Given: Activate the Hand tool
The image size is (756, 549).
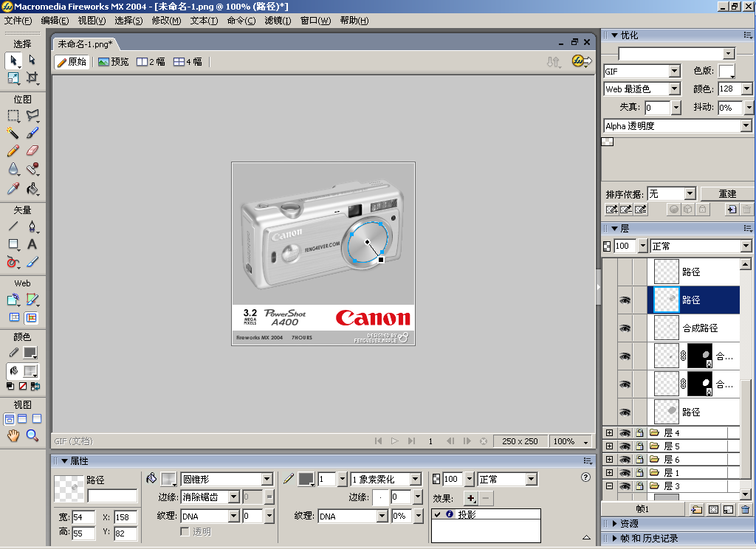Looking at the screenshot, I should [x=13, y=435].
